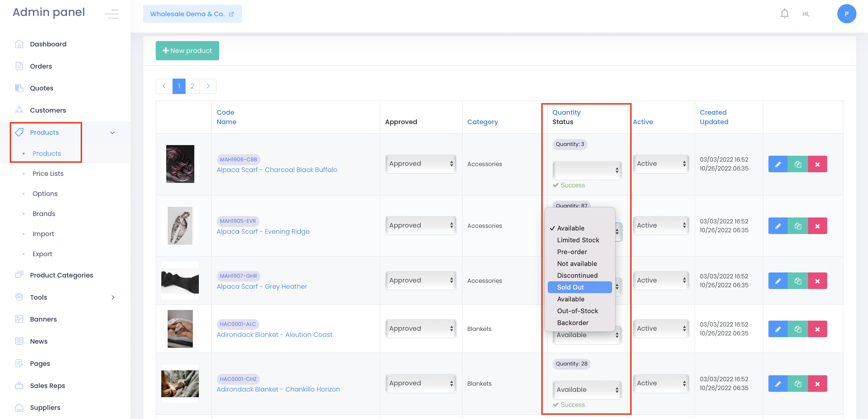Open storefront via the external link icon
868x419 pixels.
click(x=231, y=14)
